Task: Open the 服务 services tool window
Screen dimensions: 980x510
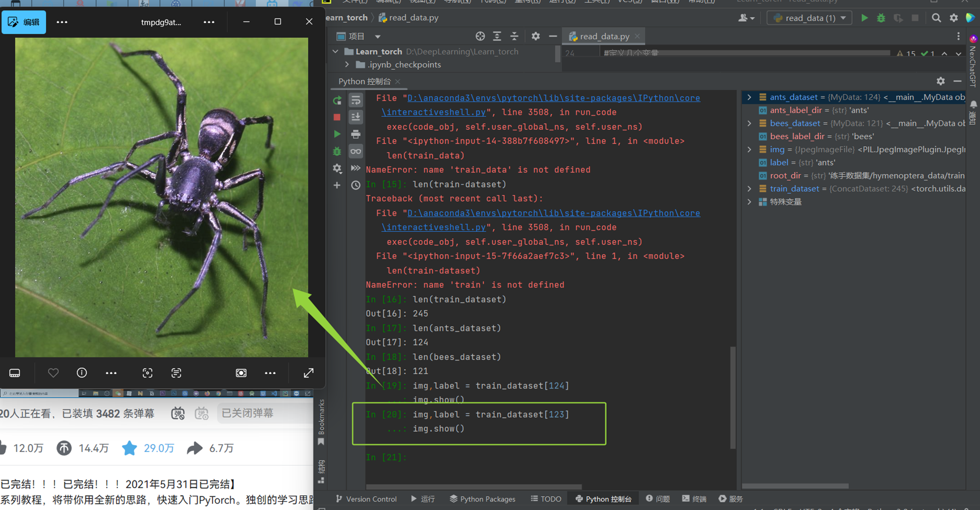Action: (731, 499)
